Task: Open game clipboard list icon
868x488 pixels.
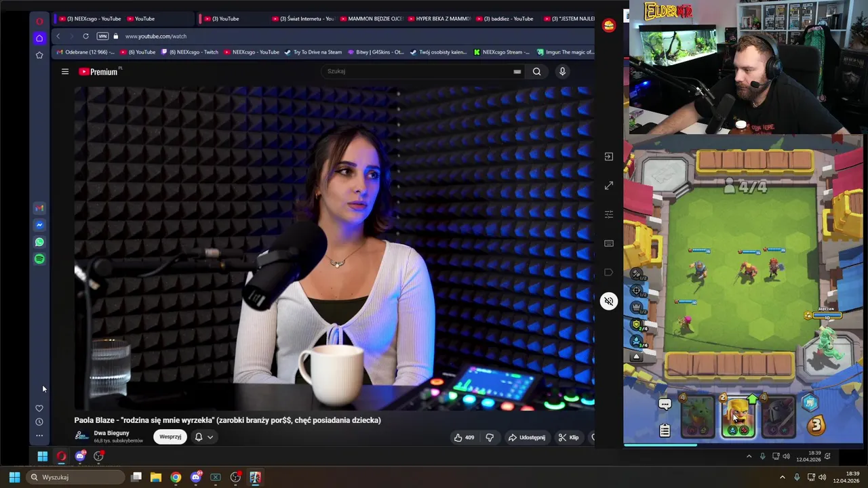Action: point(665,430)
